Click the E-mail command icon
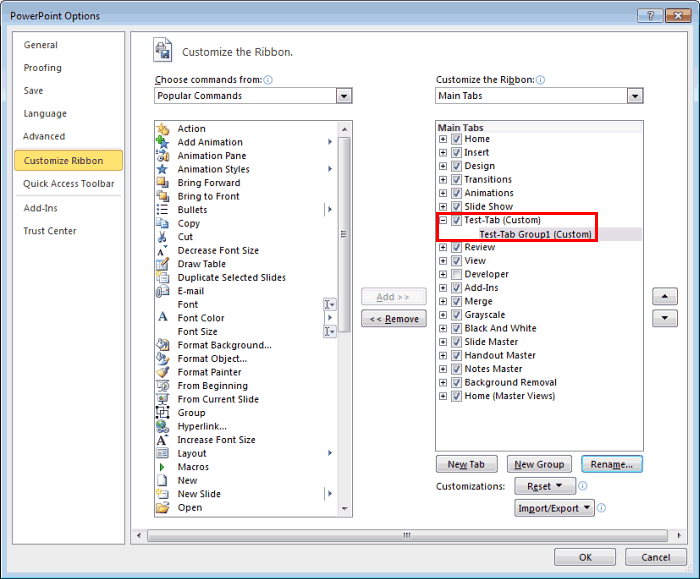Image resolution: width=700 pixels, height=579 pixels. click(163, 291)
